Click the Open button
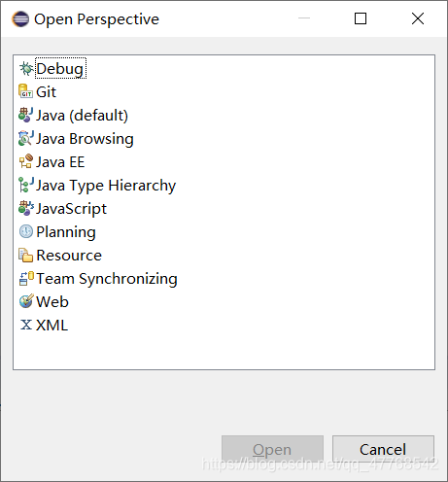448x482 pixels. pos(272,450)
